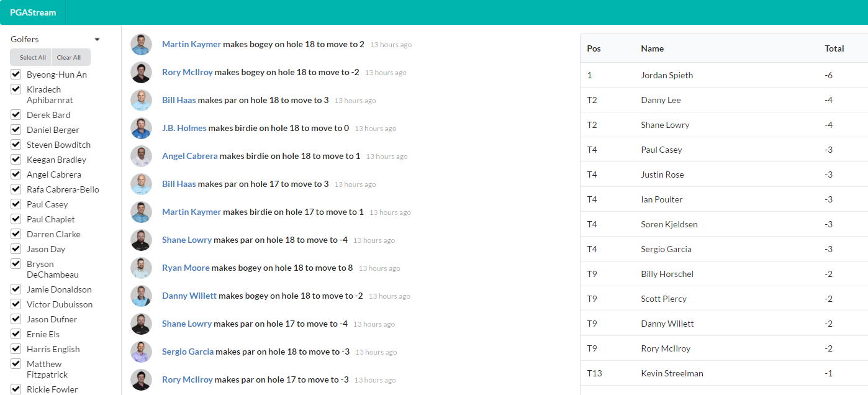This screenshot has height=395, width=868.
Task: Click Ryan Moore's avatar photo in the feed
Action: [142, 268]
